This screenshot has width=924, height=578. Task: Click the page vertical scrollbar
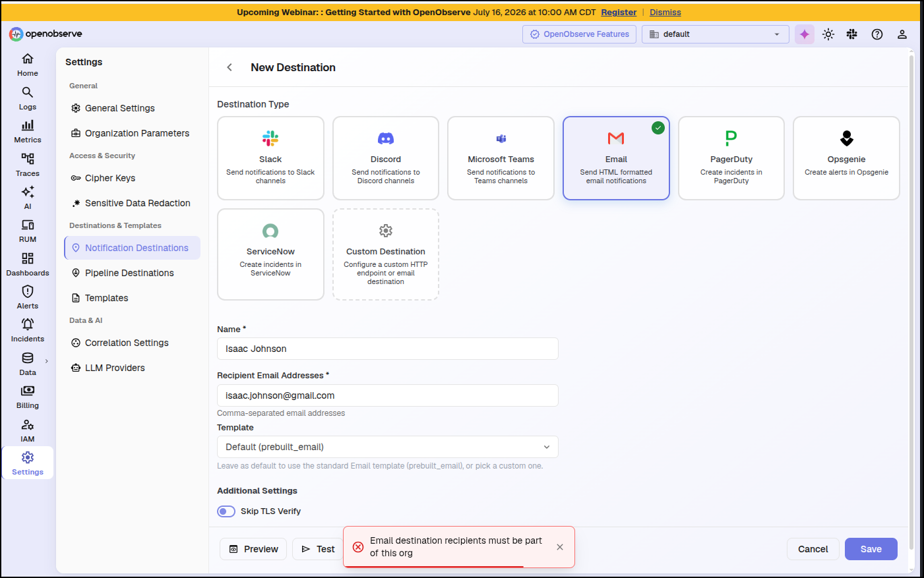(x=911, y=303)
